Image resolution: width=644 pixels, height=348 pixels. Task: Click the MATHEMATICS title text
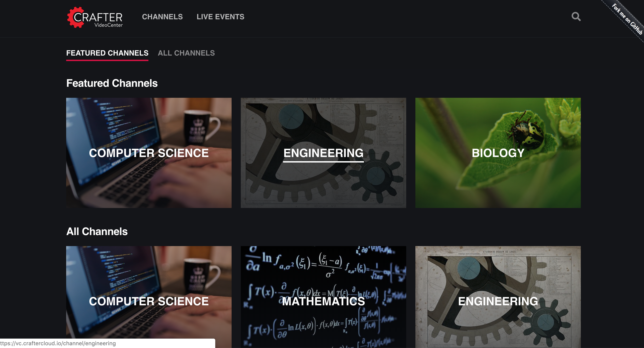pos(323,301)
